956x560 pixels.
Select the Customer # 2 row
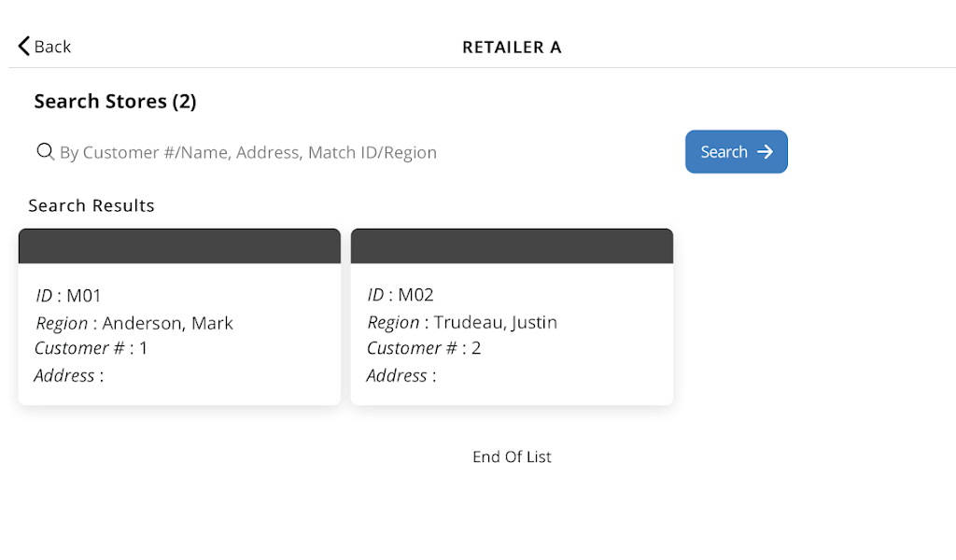tap(424, 348)
